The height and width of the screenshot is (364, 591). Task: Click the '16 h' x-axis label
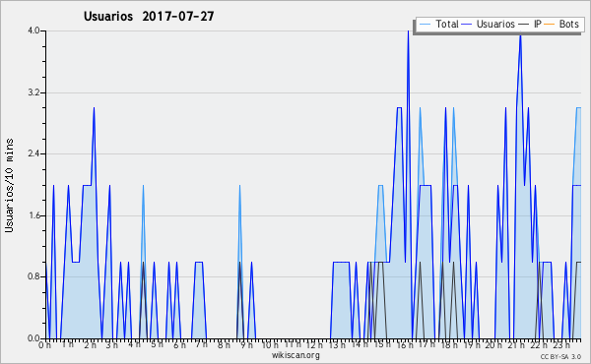405,345
